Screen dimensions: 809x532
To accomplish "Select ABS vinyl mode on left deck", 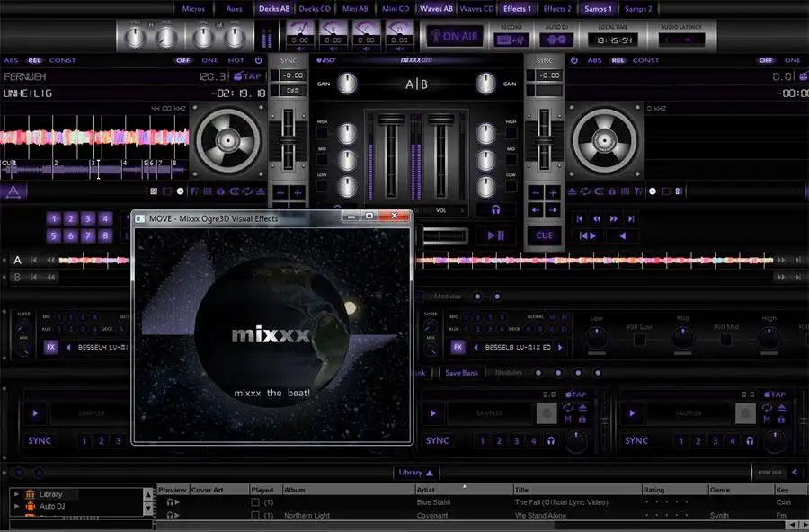I will (x=11, y=60).
